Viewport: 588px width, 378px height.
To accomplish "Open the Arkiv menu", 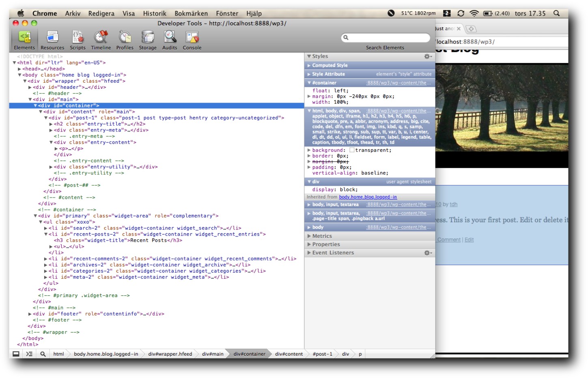I will point(73,13).
